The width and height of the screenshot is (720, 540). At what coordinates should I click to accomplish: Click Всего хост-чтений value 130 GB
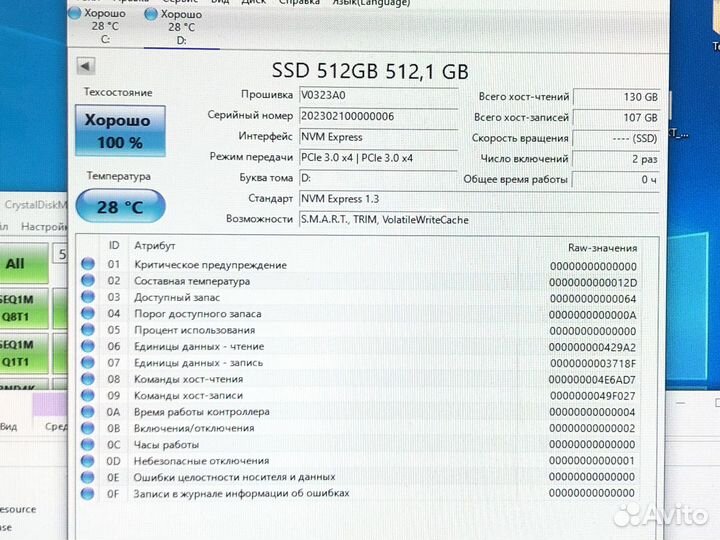[x=617, y=97]
